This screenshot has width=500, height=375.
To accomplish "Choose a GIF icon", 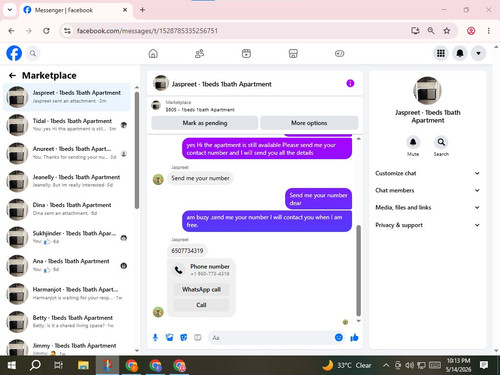I will [x=198, y=338].
